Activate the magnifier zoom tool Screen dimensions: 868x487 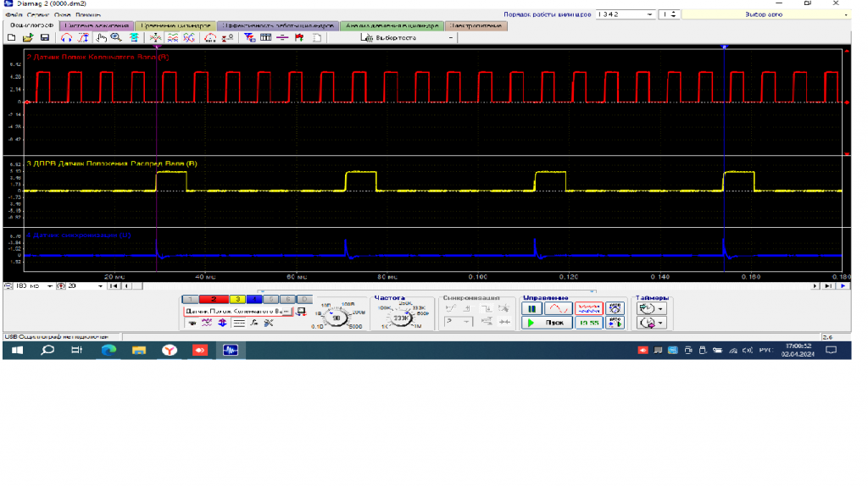click(x=116, y=37)
